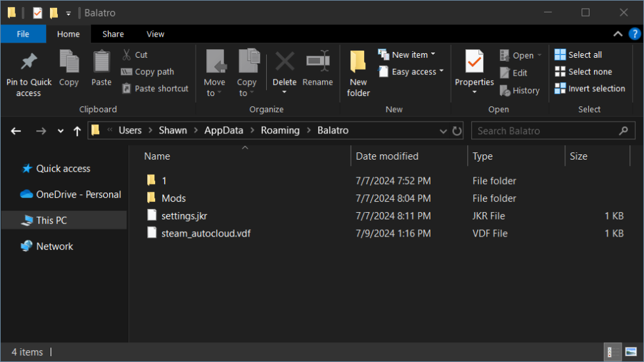
Task: Open the Help question mark icon
Action: click(x=634, y=34)
